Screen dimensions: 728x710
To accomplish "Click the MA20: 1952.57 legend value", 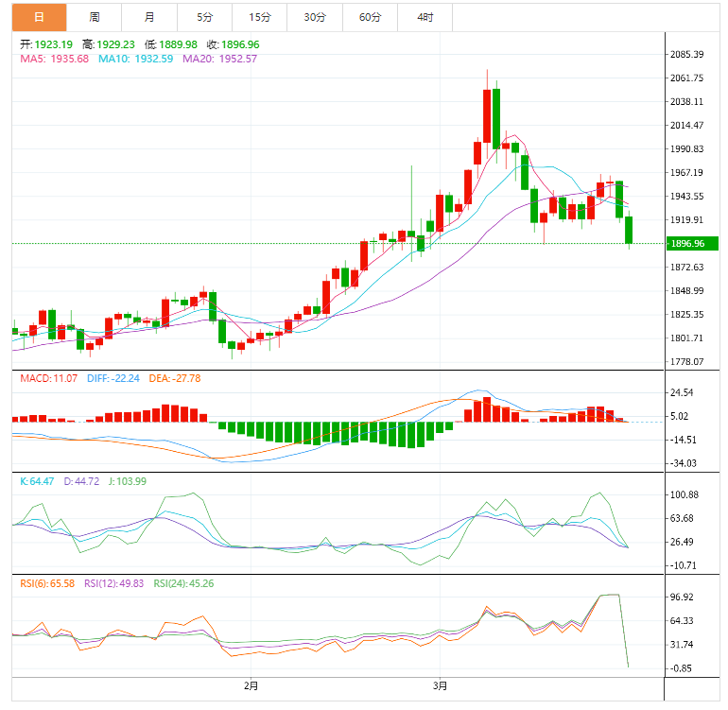I will pos(219,59).
